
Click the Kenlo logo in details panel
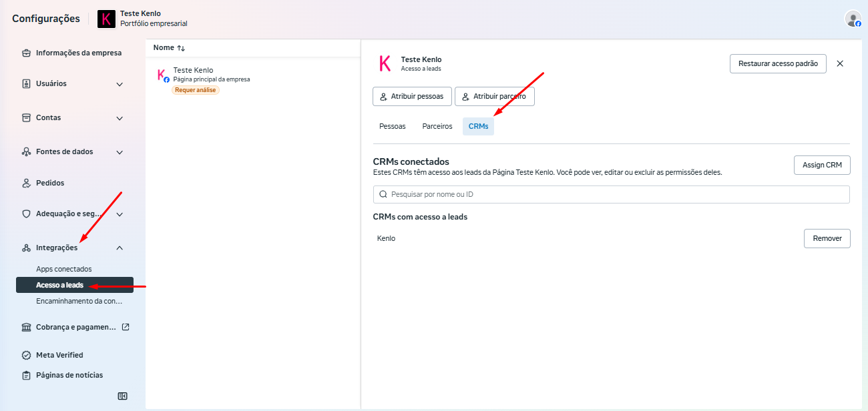385,63
